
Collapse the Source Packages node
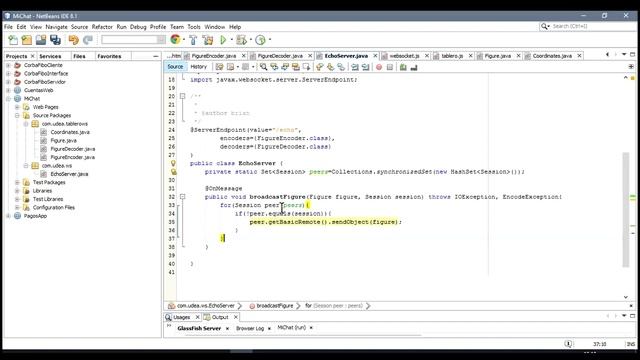coord(17,116)
